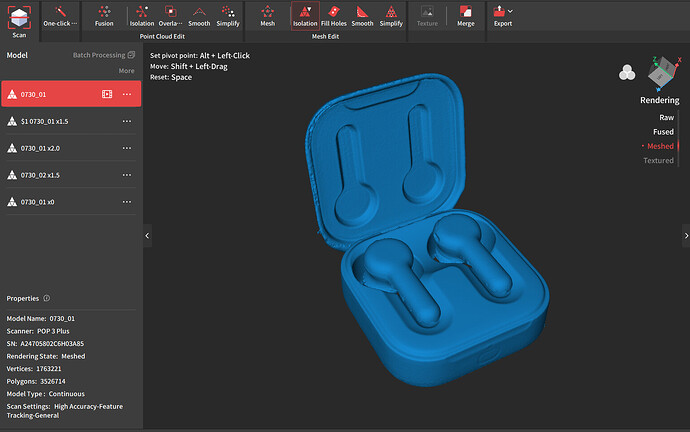This screenshot has width=690, height=432.
Task: Select model 0730_01 x0
Action: (71, 201)
